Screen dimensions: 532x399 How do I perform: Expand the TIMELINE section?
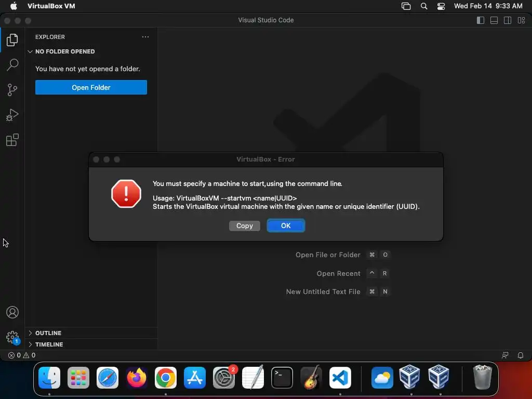coord(91,344)
